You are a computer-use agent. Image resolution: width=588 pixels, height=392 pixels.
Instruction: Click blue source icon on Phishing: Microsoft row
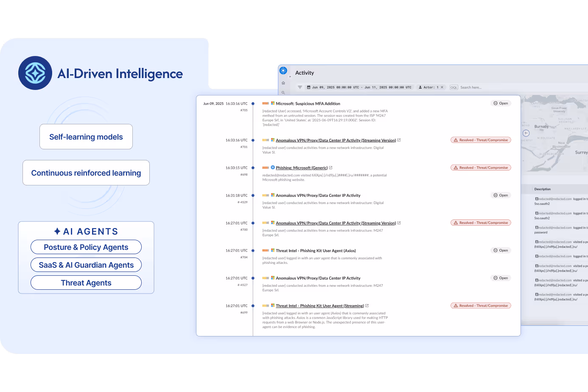[273, 168]
